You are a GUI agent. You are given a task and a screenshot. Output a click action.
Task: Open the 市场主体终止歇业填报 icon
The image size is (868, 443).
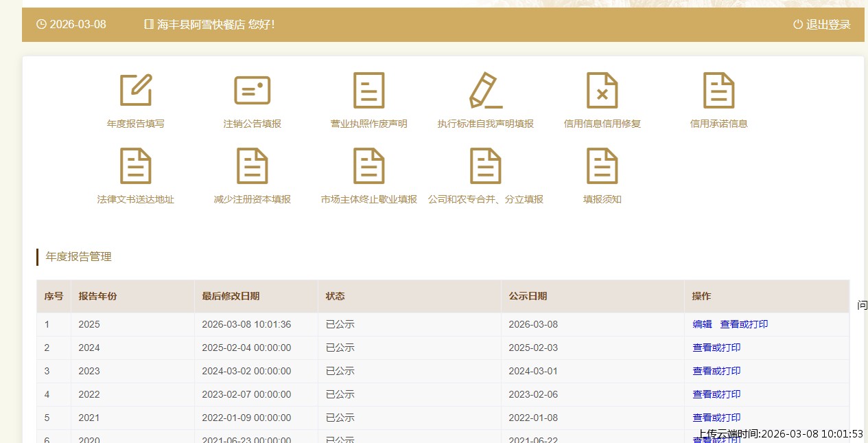pos(369,166)
